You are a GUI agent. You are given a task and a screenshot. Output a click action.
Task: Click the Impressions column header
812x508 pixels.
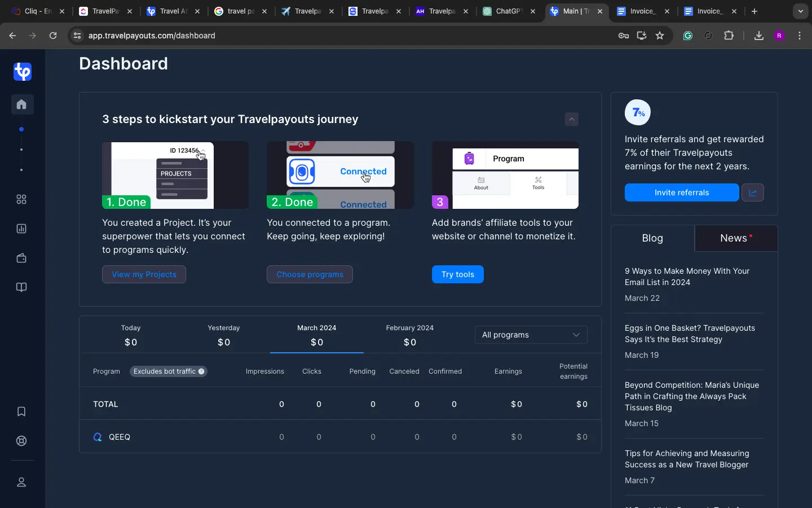tap(265, 371)
